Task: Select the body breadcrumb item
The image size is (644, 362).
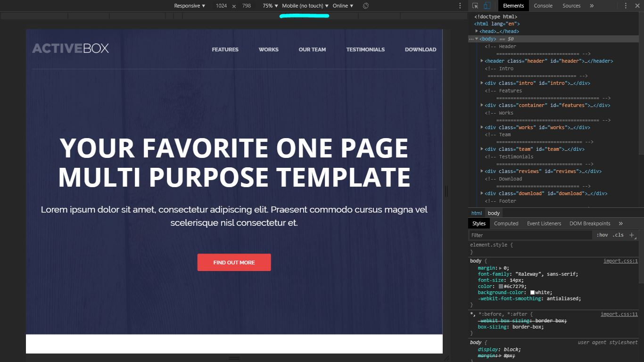Action: click(494, 213)
